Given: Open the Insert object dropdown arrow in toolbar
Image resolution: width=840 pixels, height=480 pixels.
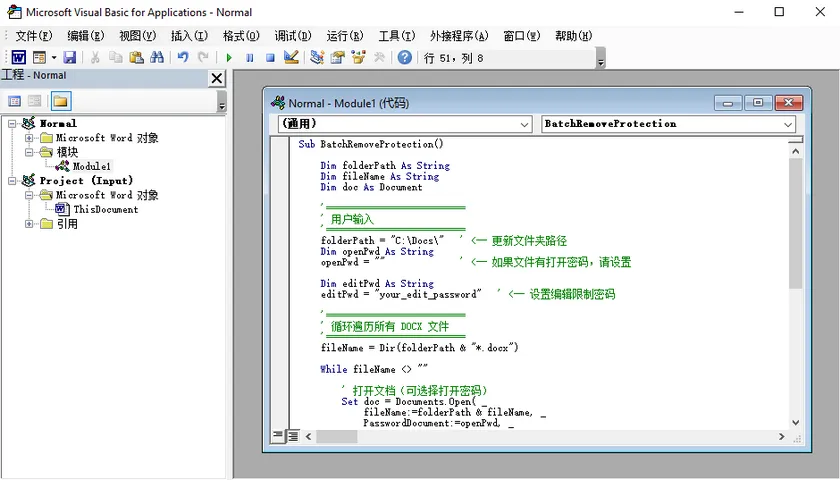Looking at the screenshot, I should click(54, 57).
